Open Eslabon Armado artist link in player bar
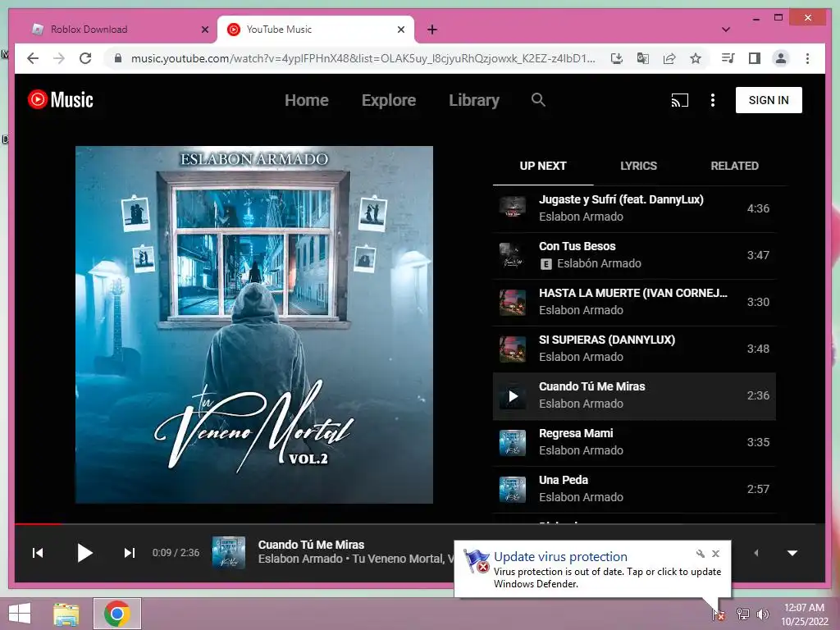The image size is (840, 630). (x=300, y=559)
